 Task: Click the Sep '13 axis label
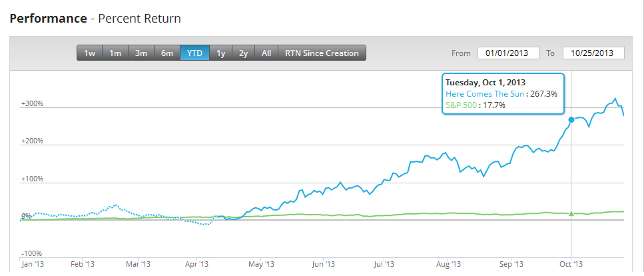tap(512, 263)
